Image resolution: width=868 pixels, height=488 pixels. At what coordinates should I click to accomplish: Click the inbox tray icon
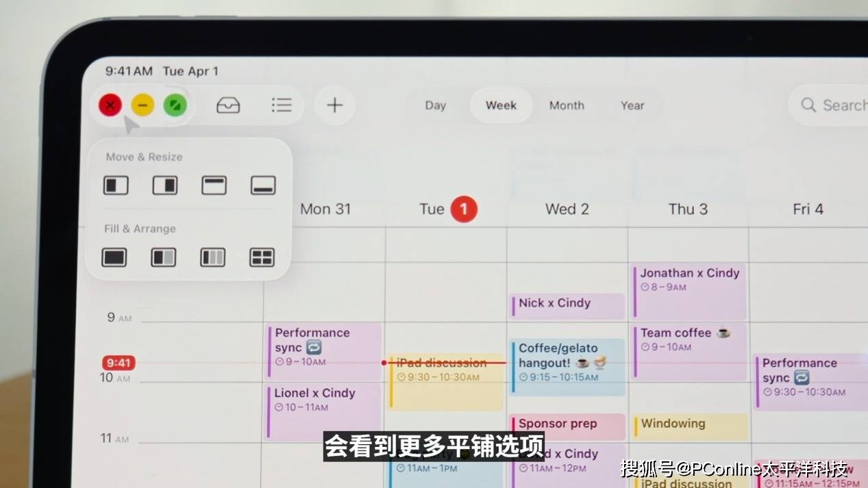(228, 105)
